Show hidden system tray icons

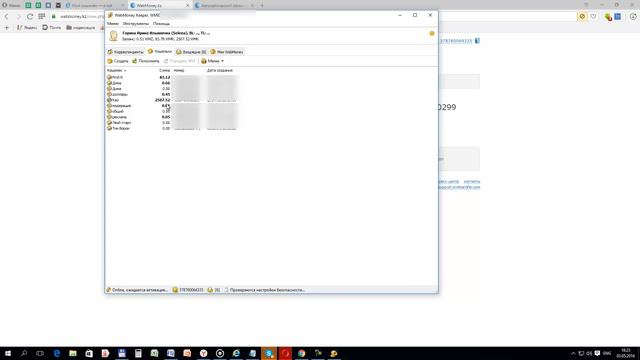573,353
